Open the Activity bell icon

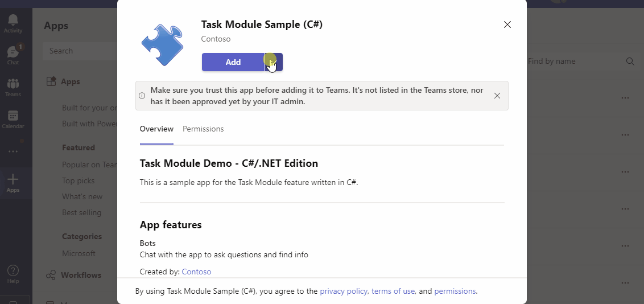pyautogui.click(x=13, y=22)
